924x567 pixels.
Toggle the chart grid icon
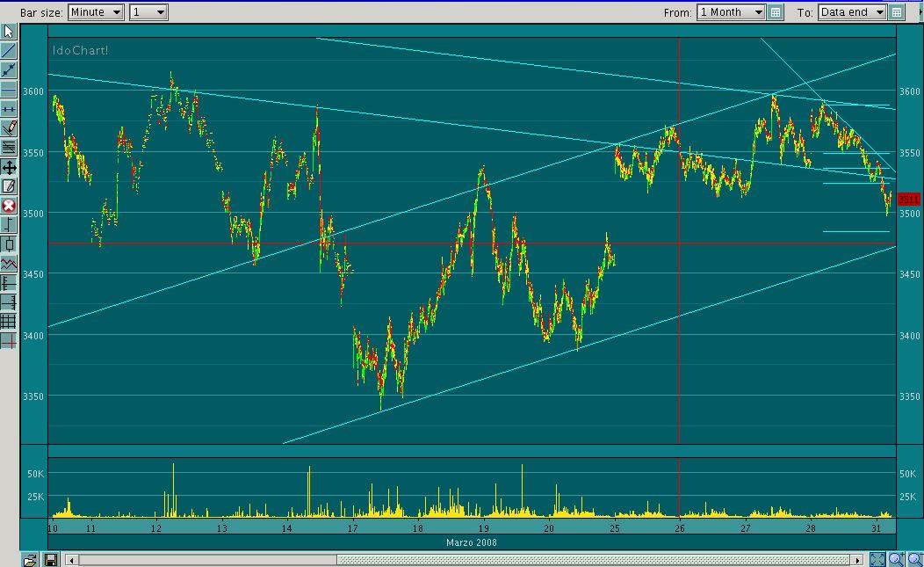[9, 322]
